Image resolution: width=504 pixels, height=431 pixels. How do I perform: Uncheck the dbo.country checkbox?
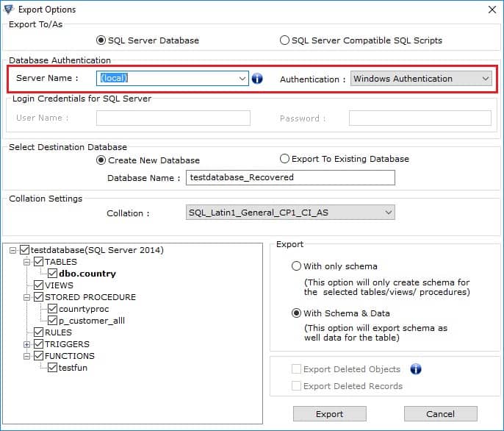point(52,274)
